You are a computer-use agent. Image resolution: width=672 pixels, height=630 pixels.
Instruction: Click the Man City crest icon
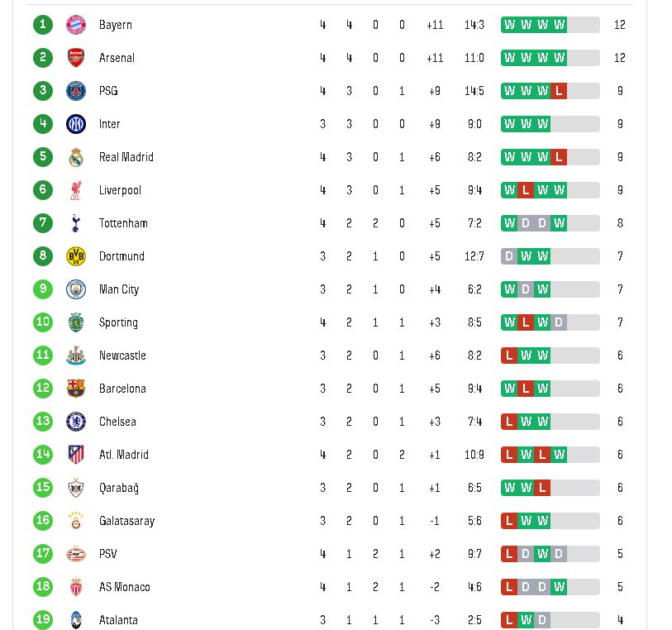76,289
